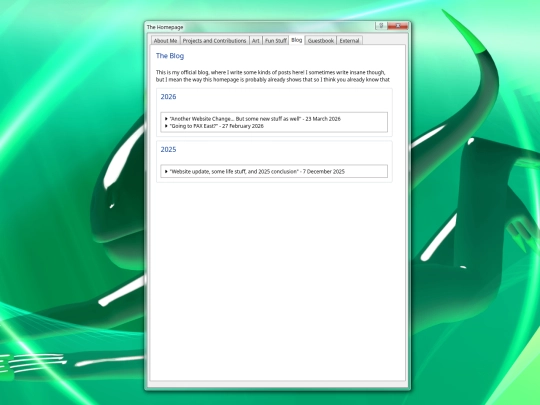Open the About Me tab
This screenshot has height=405, width=540.
pyautogui.click(x=165, y=41)
